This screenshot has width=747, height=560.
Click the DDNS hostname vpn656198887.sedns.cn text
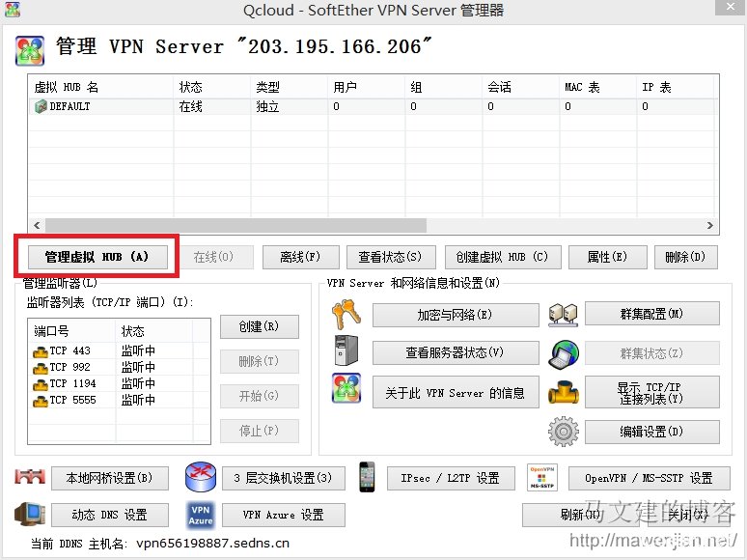click(213, 544)
